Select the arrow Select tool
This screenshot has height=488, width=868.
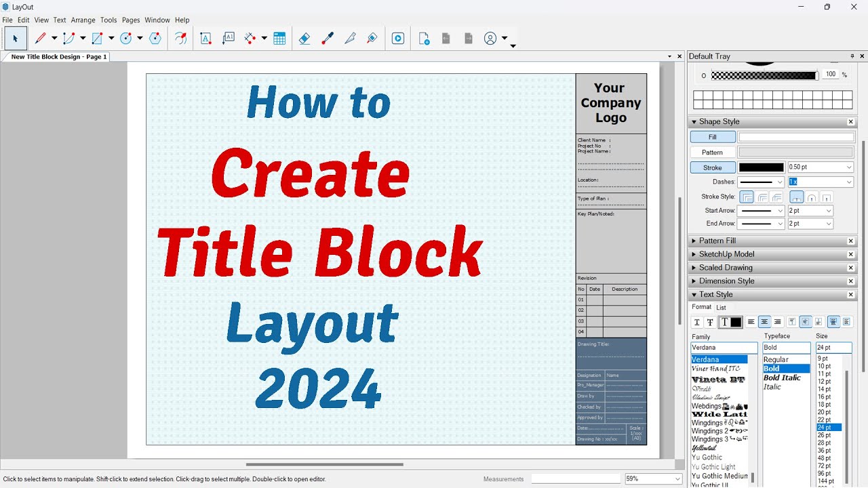coord(16,39)
